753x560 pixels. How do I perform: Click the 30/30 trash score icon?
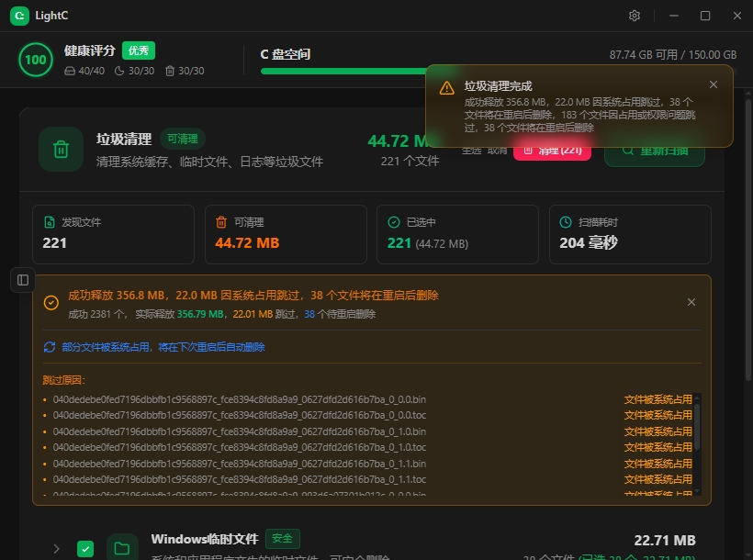click(170, 71)
